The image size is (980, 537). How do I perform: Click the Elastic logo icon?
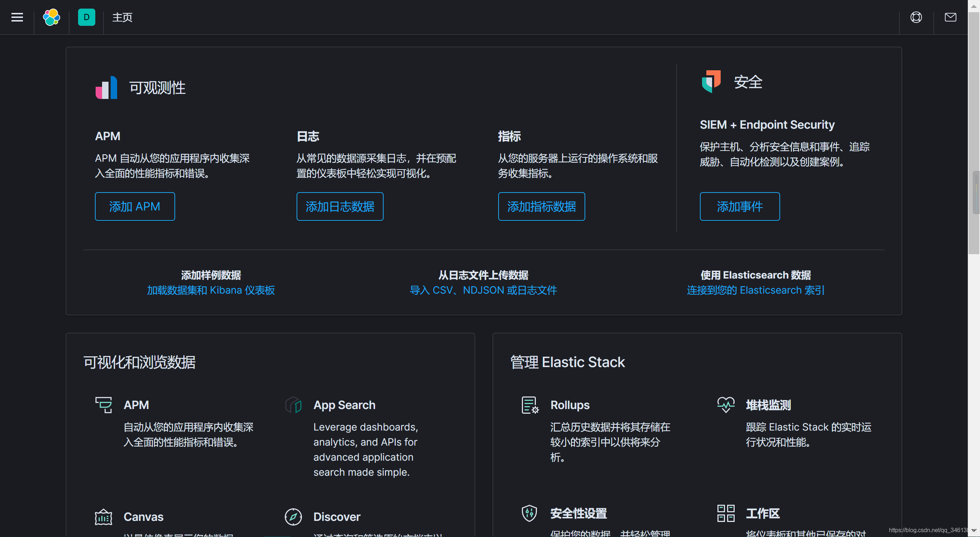[51, 17]
